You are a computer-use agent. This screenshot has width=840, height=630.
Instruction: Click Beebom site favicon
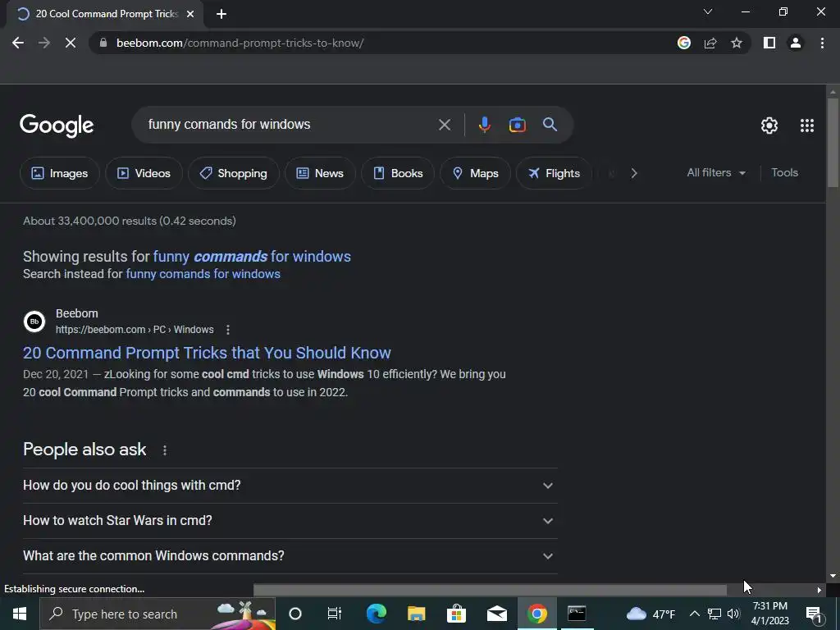click(x=34, y=322)
